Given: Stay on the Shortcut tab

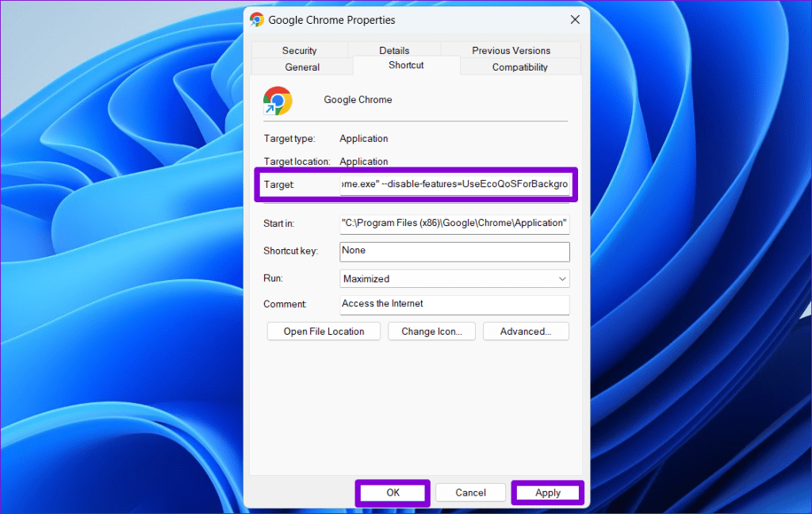Looking at the screenshot, I should (x=406, y=65).
